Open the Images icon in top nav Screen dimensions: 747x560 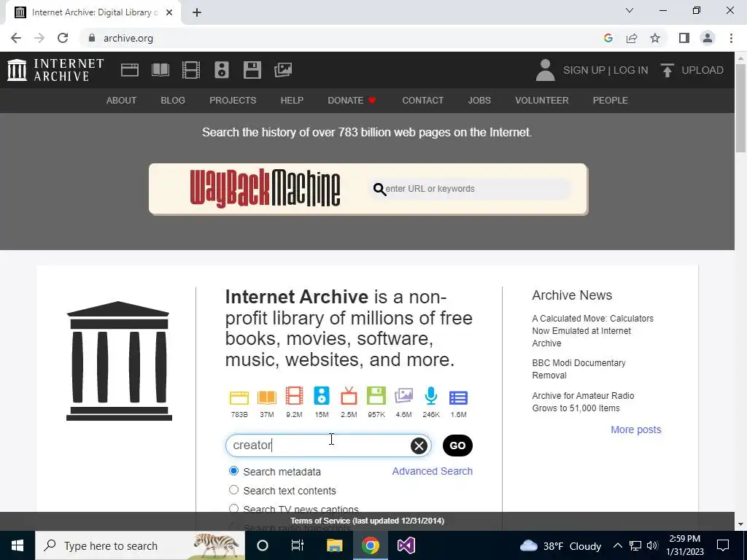pos(283,70)
